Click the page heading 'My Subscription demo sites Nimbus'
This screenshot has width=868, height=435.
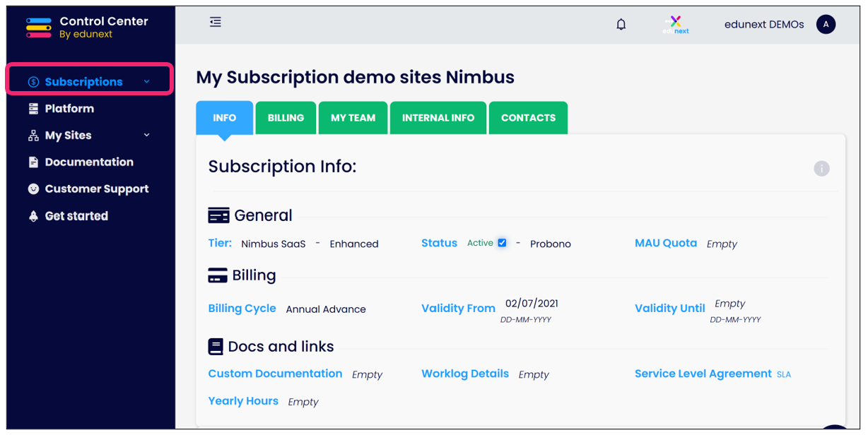(356, 77)
